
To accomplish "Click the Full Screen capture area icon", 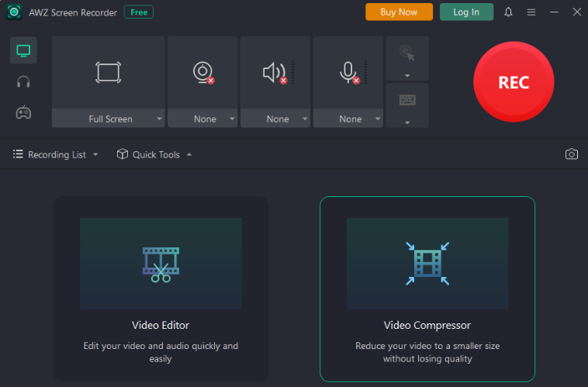I will (109, 72).
